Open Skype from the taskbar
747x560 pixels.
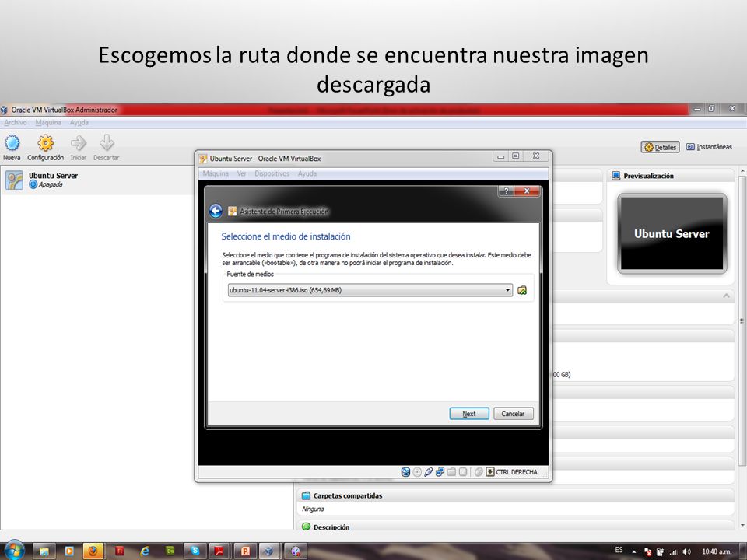click(195, 551)
